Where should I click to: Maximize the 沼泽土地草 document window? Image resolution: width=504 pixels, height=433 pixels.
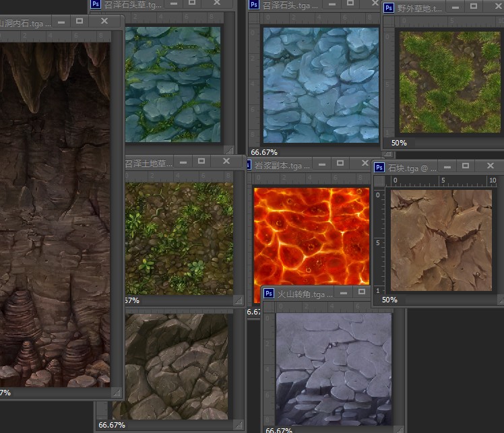(201, 161)
